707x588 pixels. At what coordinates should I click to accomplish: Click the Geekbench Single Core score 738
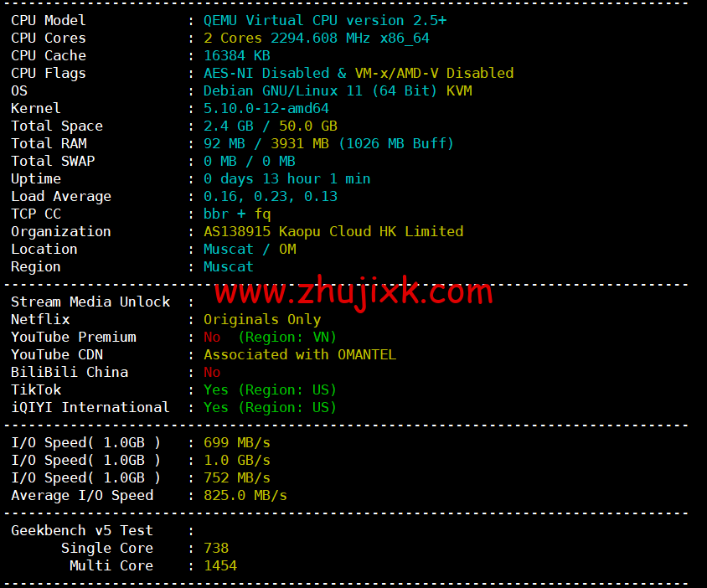pyautogui.click(x=216, y=548)
